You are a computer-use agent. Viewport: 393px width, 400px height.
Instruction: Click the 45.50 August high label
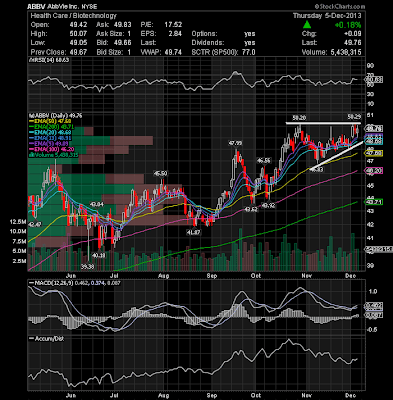pos(160,174)
